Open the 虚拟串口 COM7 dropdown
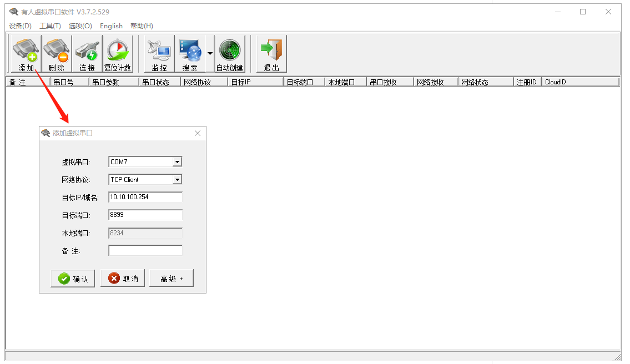 pos(177,162)
